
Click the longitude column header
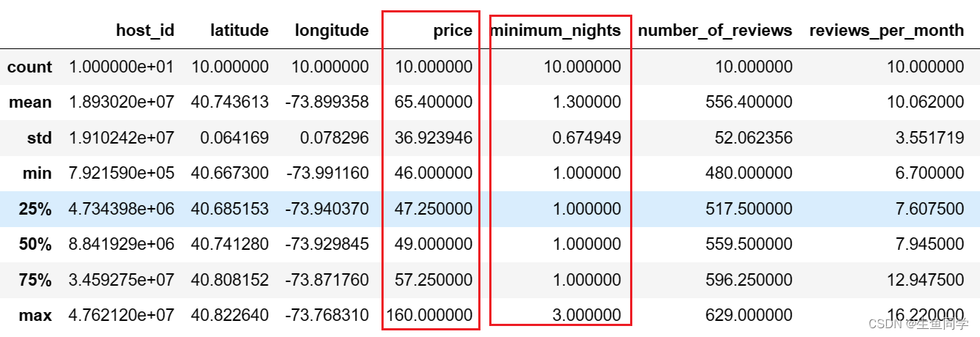[x=332, y=31]
